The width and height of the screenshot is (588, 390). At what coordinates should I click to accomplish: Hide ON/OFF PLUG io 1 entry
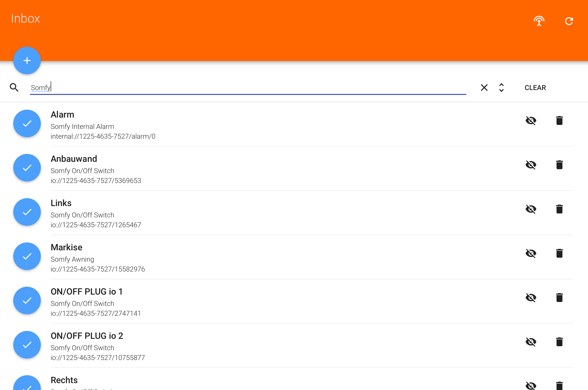tap(531, 298)
